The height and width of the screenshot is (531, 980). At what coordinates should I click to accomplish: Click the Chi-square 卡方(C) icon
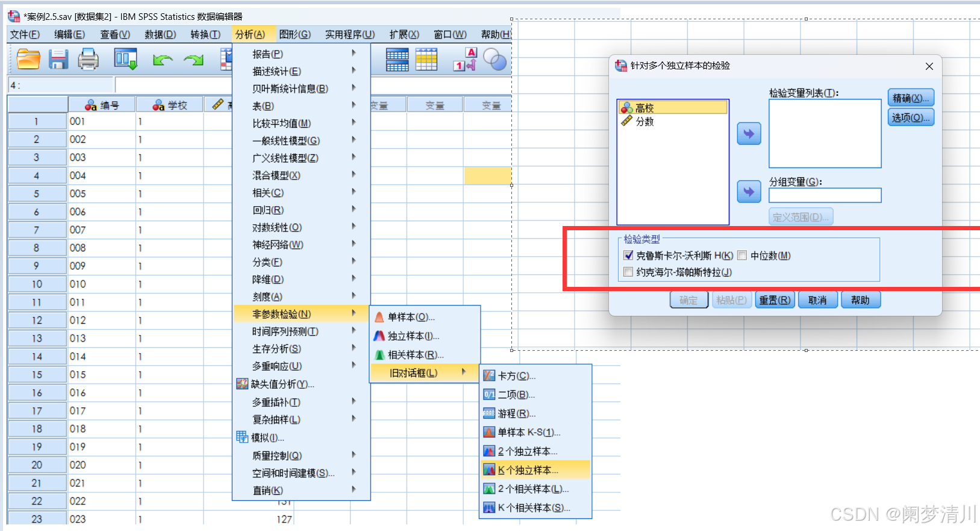[x=489, y=375]
